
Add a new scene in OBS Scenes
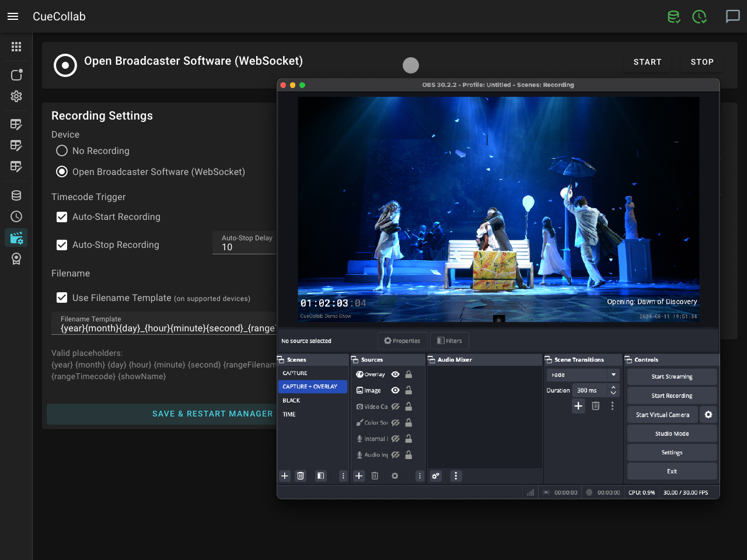pyautogui.click(x=285, y=476)
